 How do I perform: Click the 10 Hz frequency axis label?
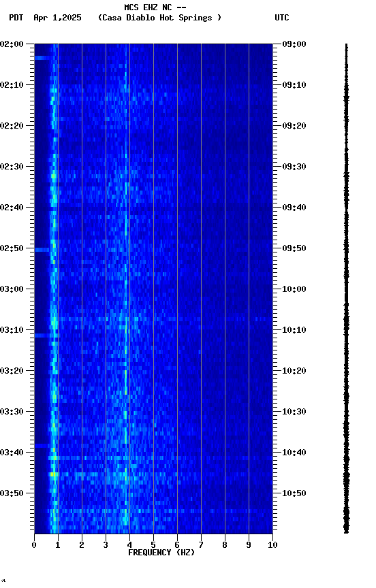pyautogui.click(x=272, y=545)
